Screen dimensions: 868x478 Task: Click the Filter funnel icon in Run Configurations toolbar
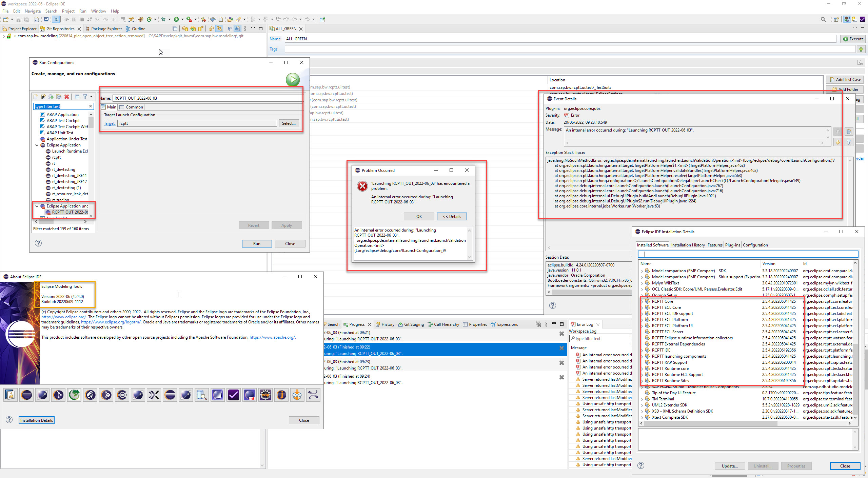point(85,97)
